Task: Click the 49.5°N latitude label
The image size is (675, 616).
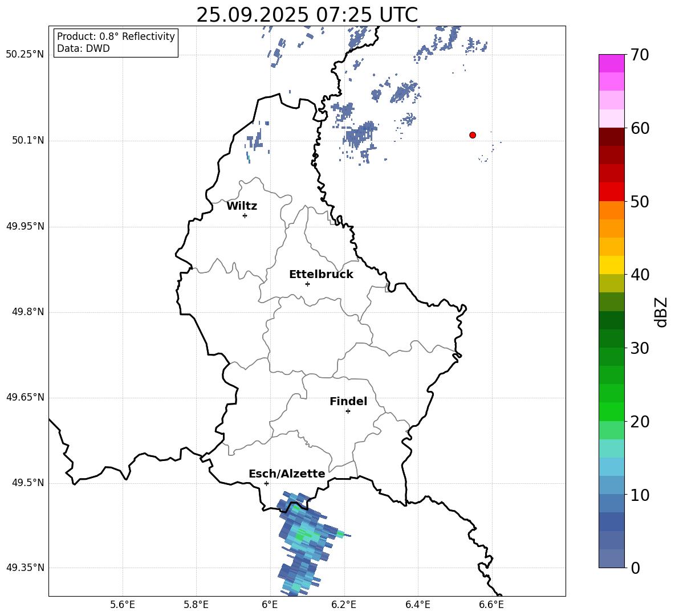Action: [x=27, y=483]
